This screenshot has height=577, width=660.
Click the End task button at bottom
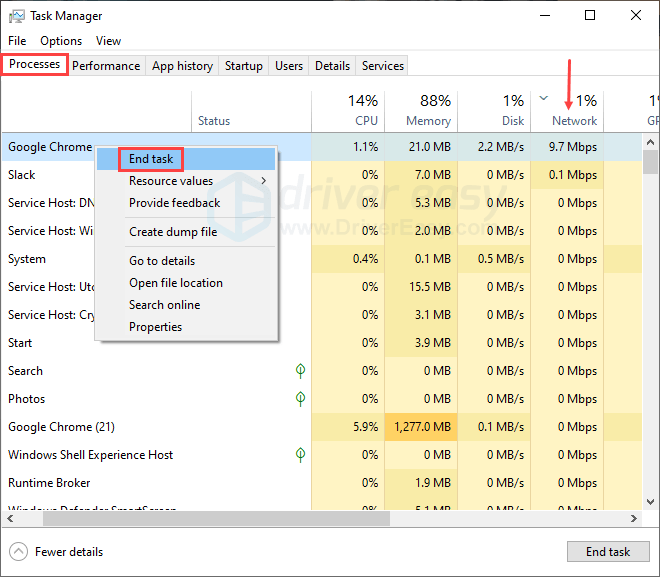(x=608, y=551)
